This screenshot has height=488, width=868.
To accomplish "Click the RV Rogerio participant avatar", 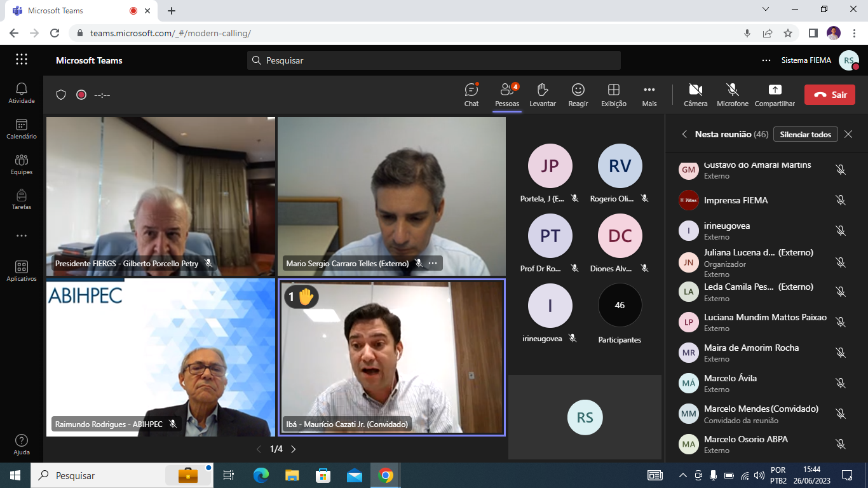I will click(620, 166).
